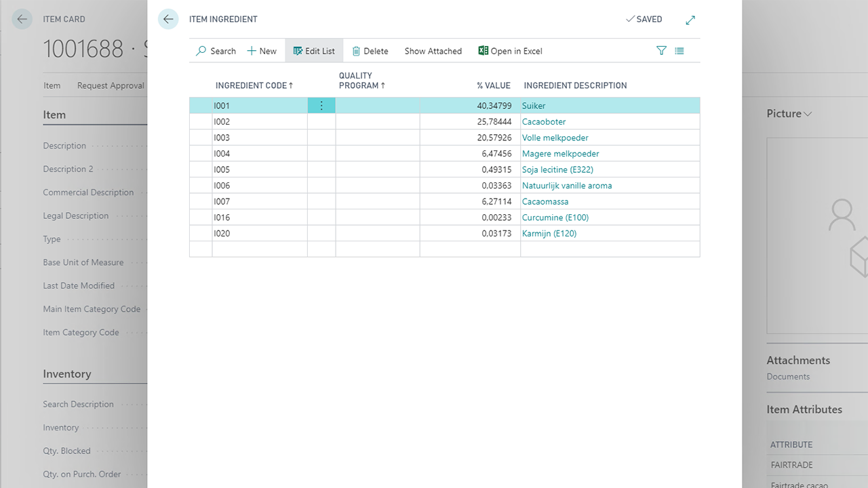Click the % Value column header
This screenshot has width=868, height=488.
coord(494,85)
